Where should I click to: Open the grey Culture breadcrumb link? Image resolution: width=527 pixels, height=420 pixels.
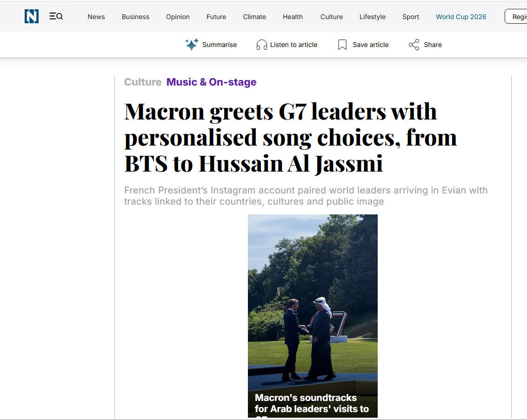pyautogui.click(x=143, y=82)
